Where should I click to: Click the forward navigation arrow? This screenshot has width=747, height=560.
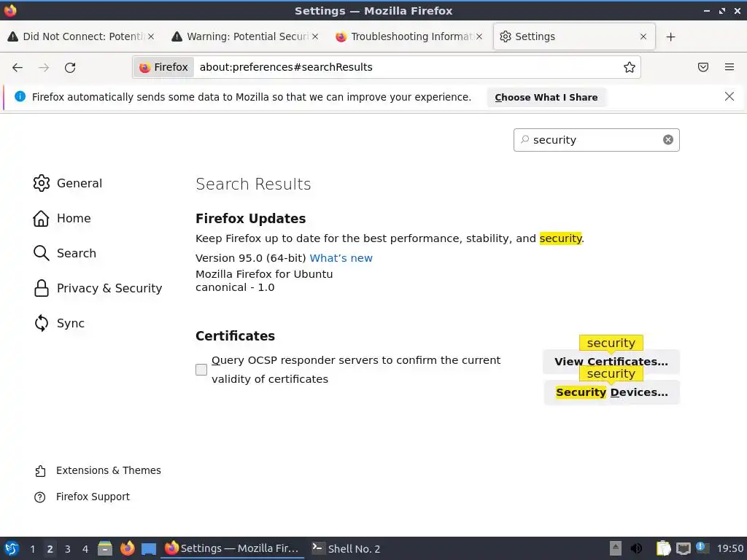44,67
